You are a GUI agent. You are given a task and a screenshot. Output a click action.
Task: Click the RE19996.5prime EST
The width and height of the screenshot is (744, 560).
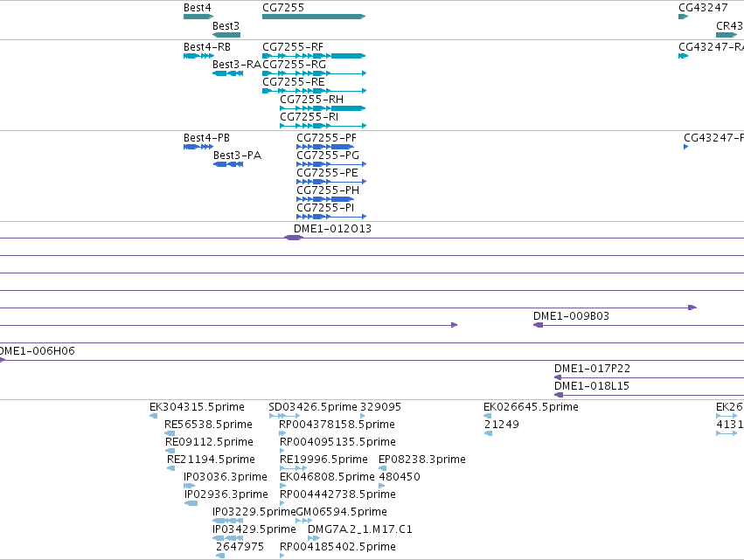click(x=291, y=468)
